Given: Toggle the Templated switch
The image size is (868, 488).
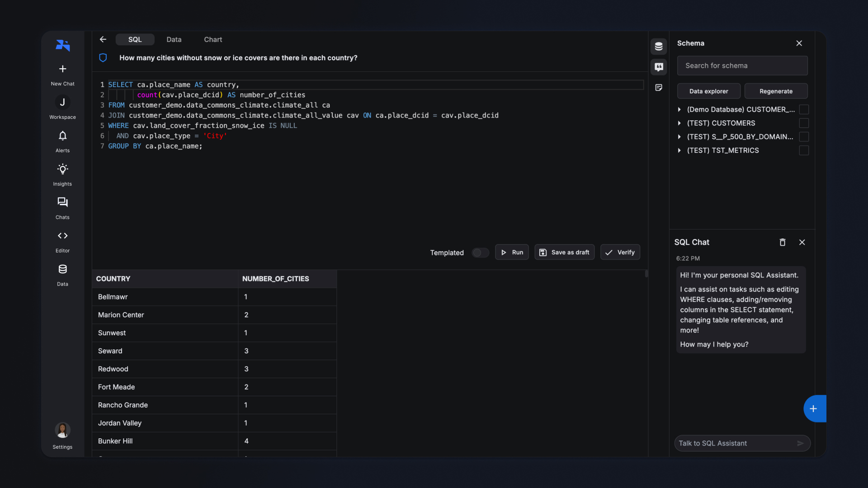Looking at the screenshot, I should 480,253.
